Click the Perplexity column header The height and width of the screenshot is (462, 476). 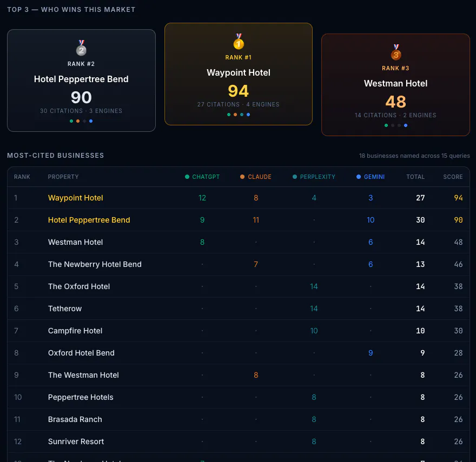click(x=314, y=177)
